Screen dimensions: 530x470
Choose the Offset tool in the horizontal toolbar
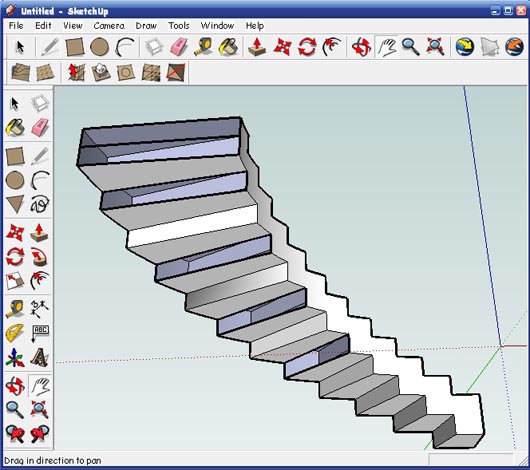[332, 47]
